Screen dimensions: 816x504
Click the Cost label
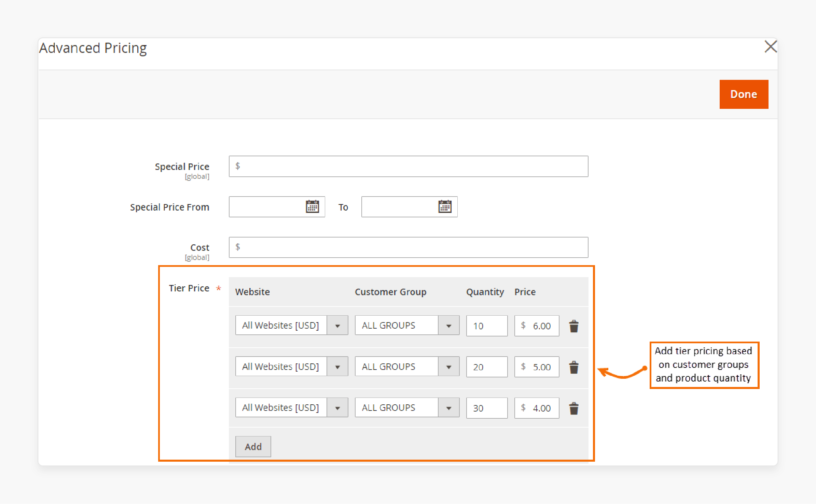[x=200, y=247]
